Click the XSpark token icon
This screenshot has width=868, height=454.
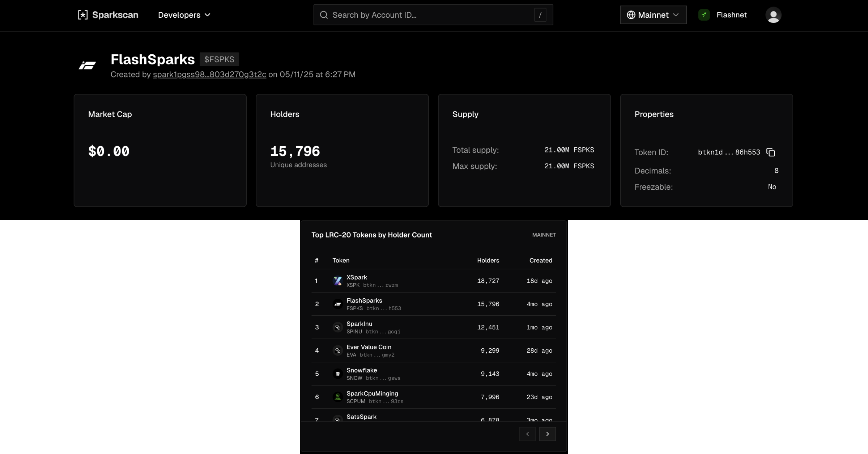(x=337, y=281)
